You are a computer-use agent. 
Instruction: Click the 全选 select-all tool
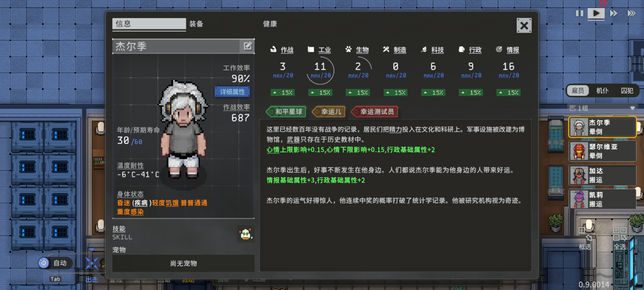click(620, 239)
